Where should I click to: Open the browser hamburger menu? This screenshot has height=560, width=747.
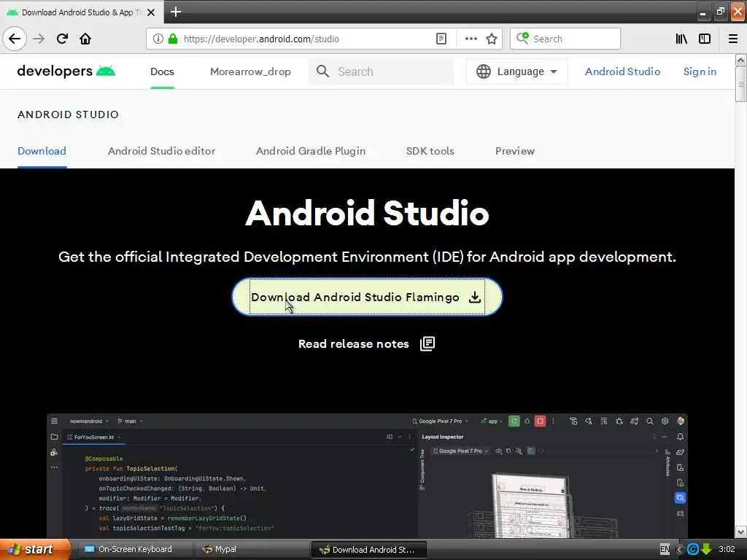pos(732,39)
